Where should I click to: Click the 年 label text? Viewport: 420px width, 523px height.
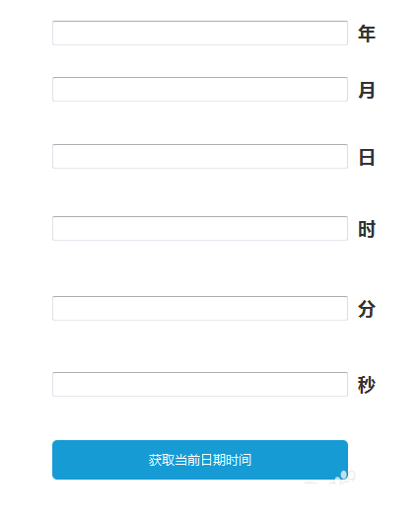(367, 34)
